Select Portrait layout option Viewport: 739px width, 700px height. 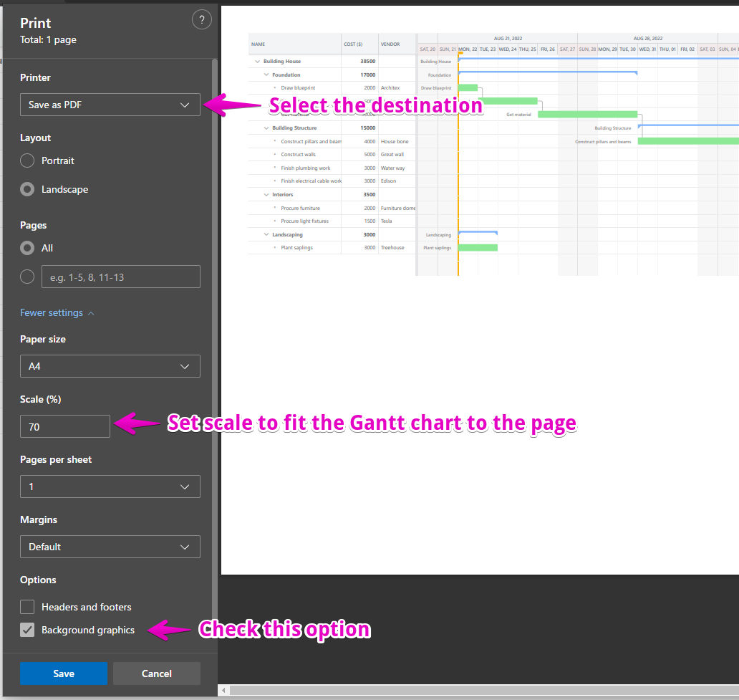(27, 160)
